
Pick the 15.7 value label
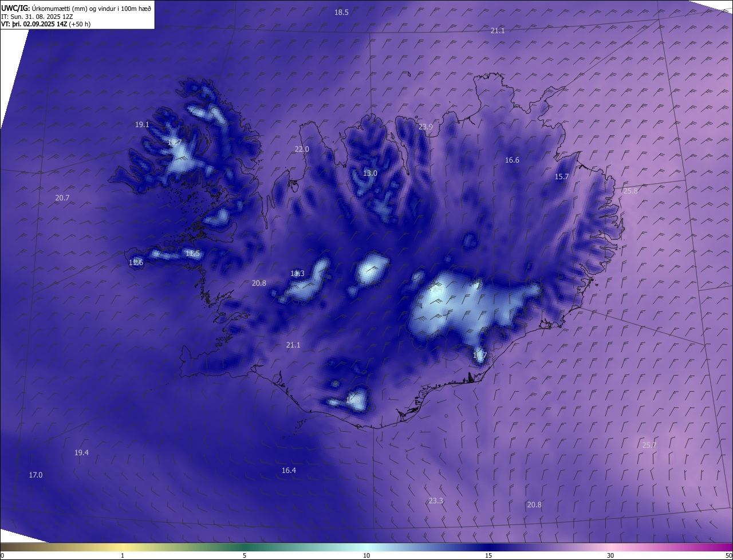[562, 176]
